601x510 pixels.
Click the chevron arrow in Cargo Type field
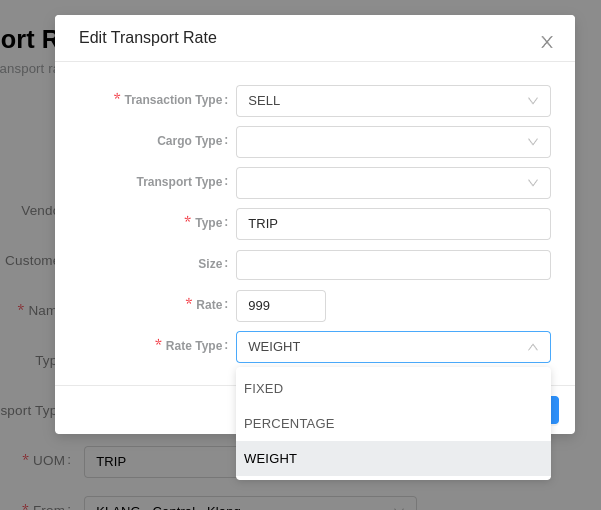coord(533,142)
